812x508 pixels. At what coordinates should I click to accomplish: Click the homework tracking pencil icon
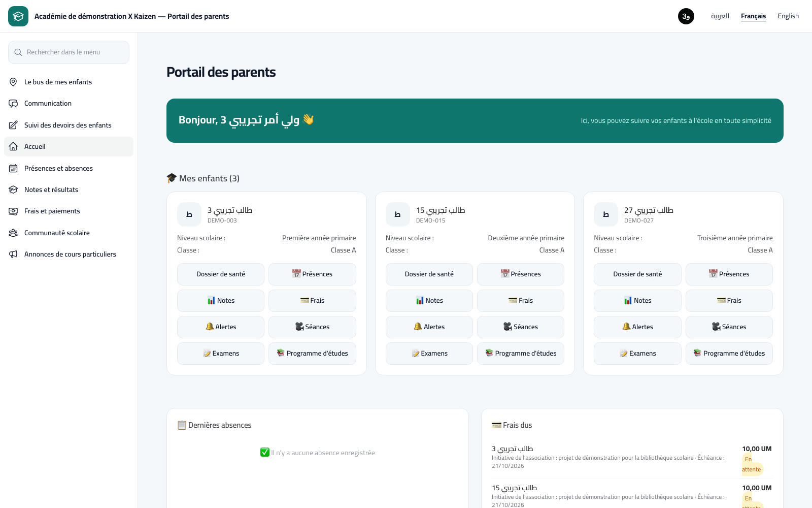[13, 125]
